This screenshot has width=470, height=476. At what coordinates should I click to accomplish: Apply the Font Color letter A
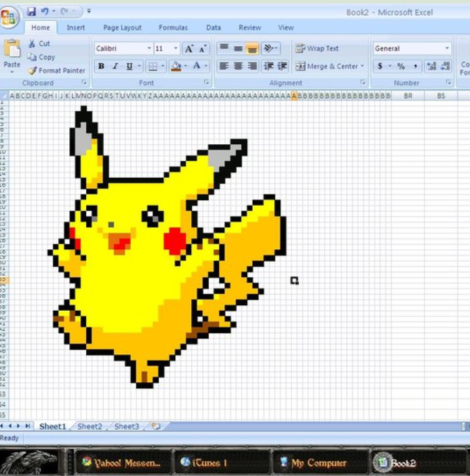[197, 66]
